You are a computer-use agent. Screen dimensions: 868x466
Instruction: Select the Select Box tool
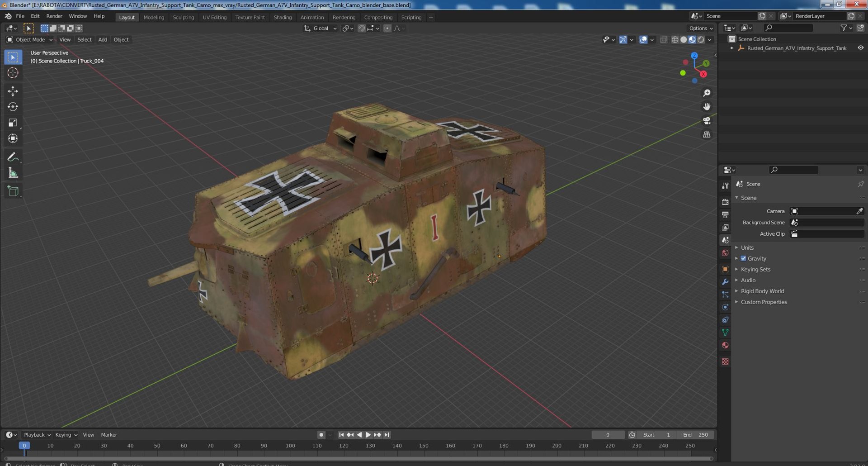click(x=13, y=57)
